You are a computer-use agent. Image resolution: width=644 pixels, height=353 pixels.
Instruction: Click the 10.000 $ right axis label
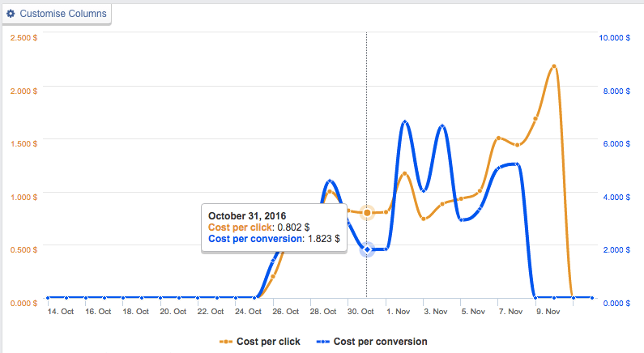(x=614, y=38)
